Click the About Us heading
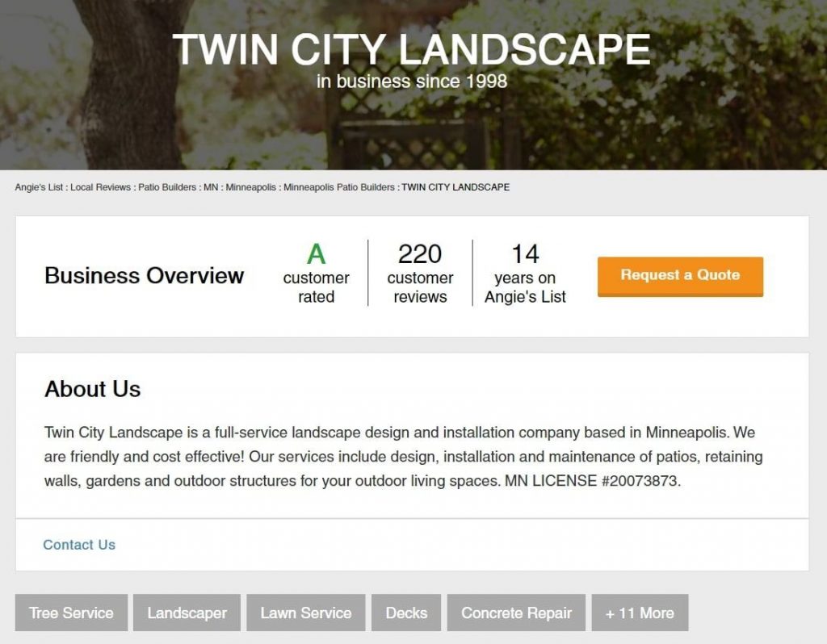 (x=92, y=389)
